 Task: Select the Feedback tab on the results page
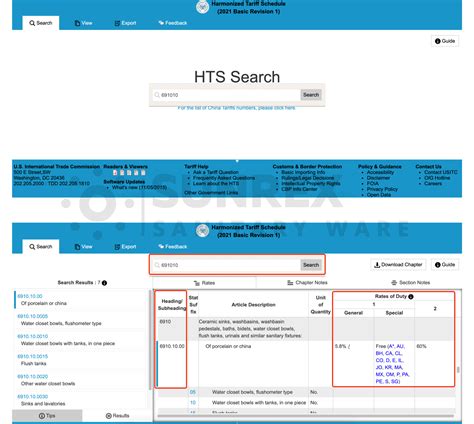coord(173,247)
